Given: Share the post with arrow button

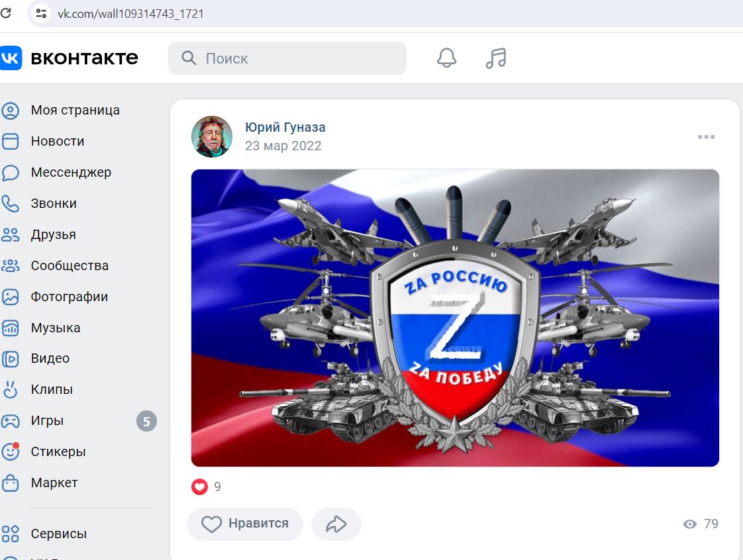Looking at the screenshot, I should (x=336, y=524).
